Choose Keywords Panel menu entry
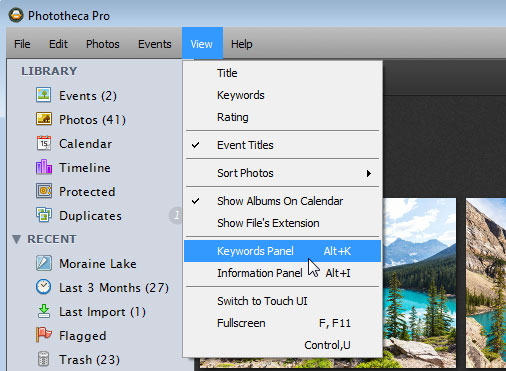 point(282,251)
